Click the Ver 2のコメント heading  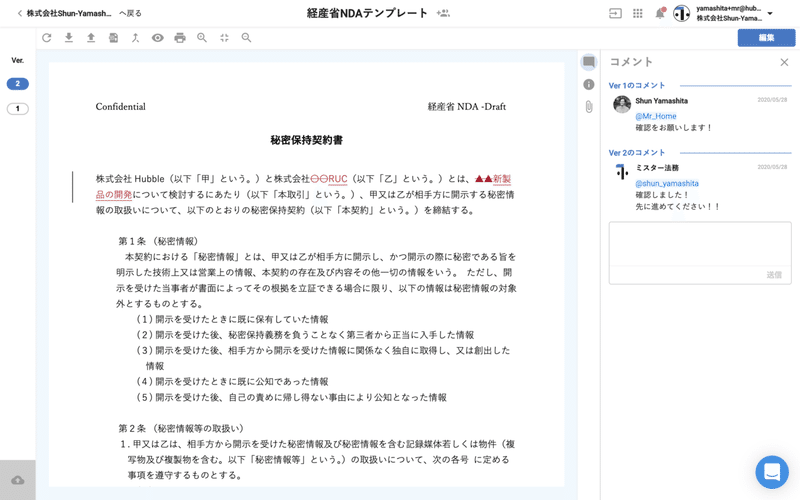click(x=637, y=153)
